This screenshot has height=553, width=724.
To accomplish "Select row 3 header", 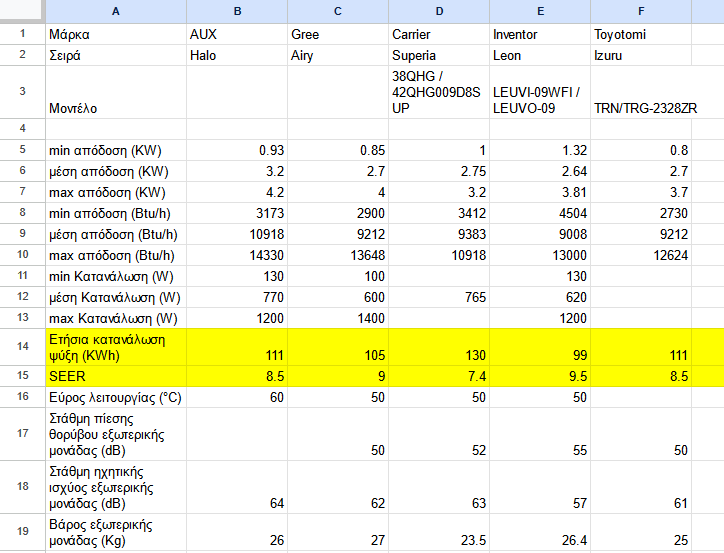I will (23, 92).
